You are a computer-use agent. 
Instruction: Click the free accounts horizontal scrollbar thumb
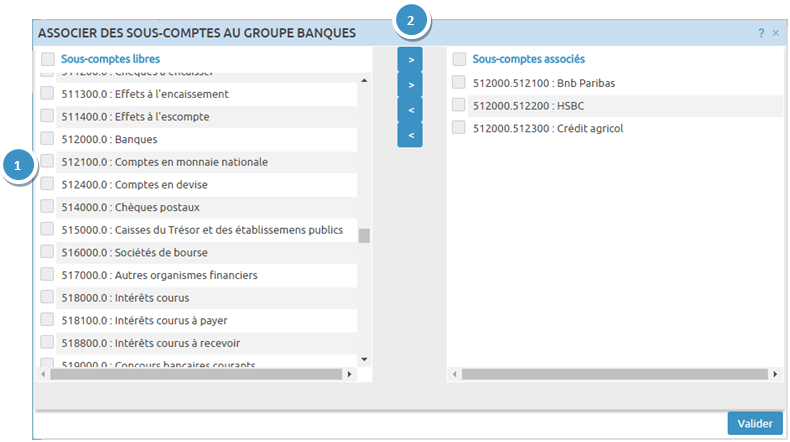click(x=196, y=374)
